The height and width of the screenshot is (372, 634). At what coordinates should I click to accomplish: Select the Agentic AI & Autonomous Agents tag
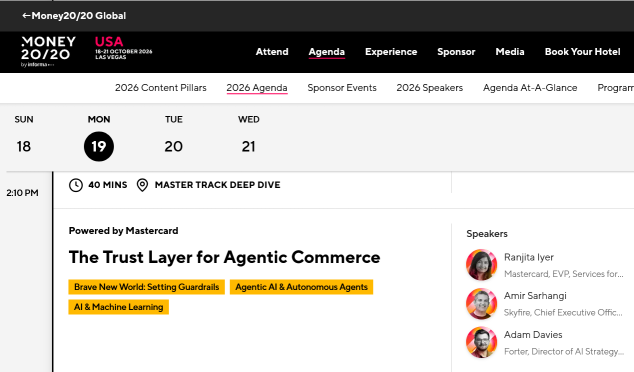pos(302,287)
